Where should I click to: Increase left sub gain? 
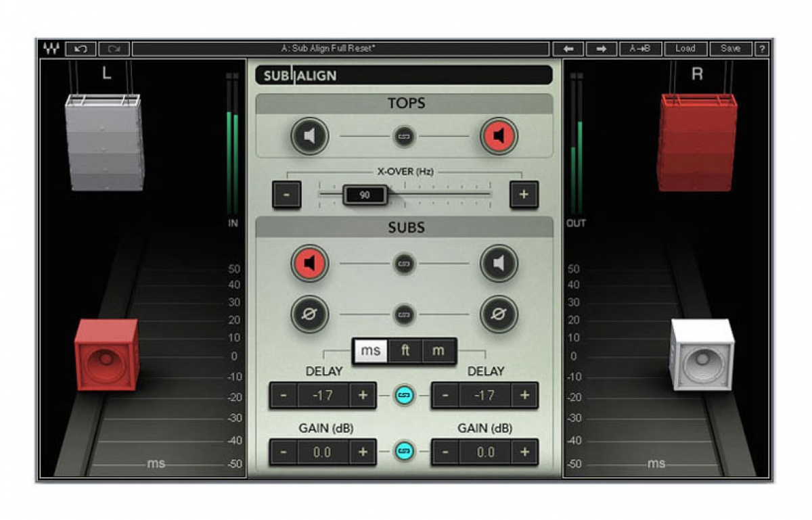[363, 452]
